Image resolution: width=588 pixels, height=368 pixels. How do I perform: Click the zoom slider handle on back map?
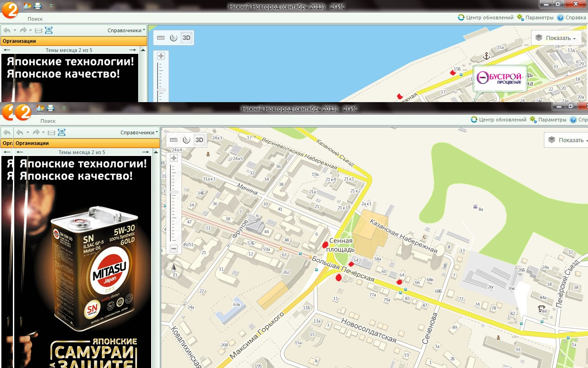coord(161,90)
